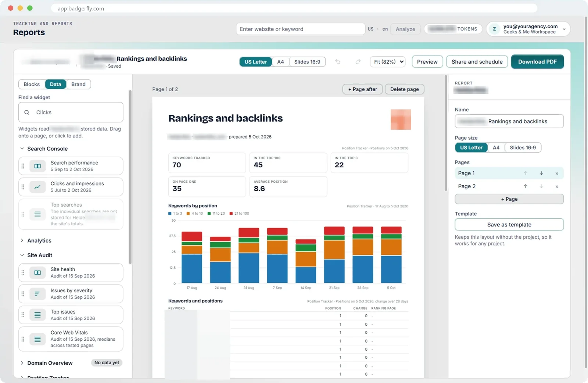Viewport: 588px width, 383px height.
Task: Click the Z avatar in account menu
Action: [494, 29]
